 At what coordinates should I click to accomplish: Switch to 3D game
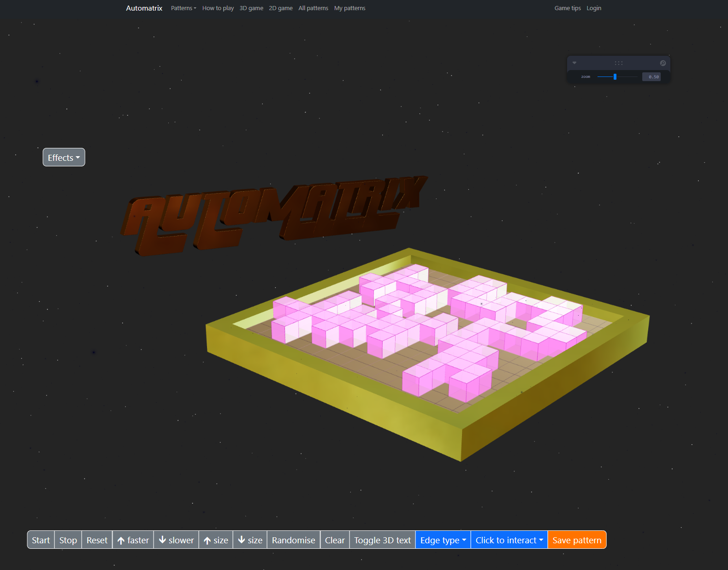pos(251,8)
